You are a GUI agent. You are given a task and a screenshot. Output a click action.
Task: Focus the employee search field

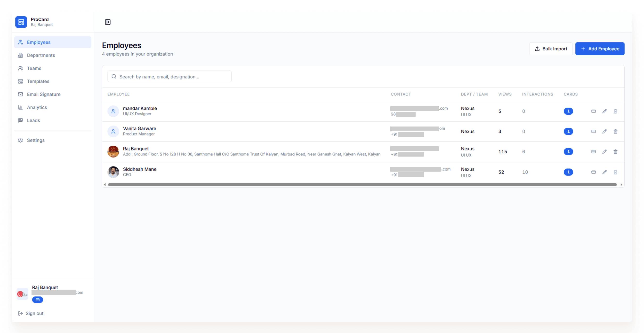pyautogui.click(x=169, y=76)
